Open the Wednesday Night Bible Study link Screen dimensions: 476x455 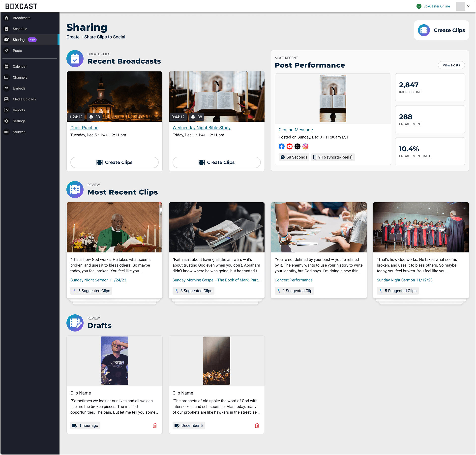[201, 128]
